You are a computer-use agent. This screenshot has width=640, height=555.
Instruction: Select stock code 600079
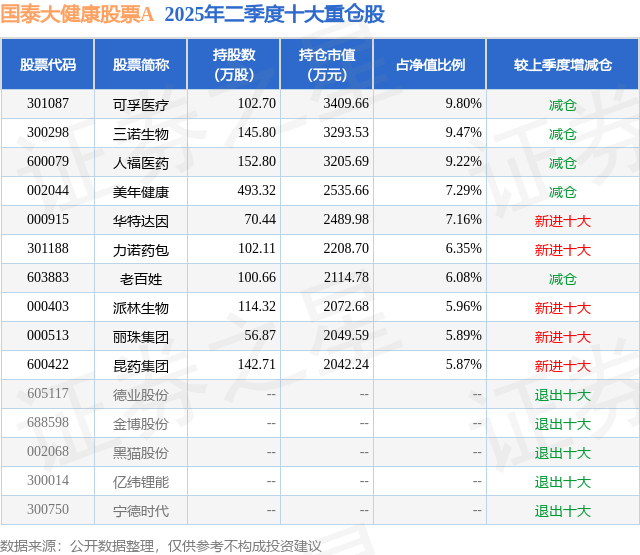[x=48, y=162]
